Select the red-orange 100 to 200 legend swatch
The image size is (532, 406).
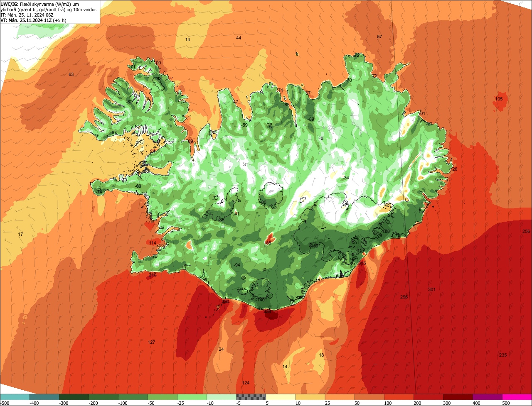click(x=399, y=397)
